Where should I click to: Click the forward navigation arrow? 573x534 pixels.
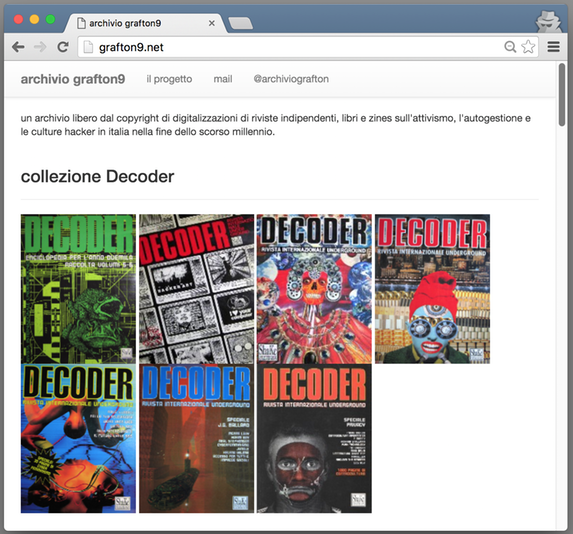(40, 47)
